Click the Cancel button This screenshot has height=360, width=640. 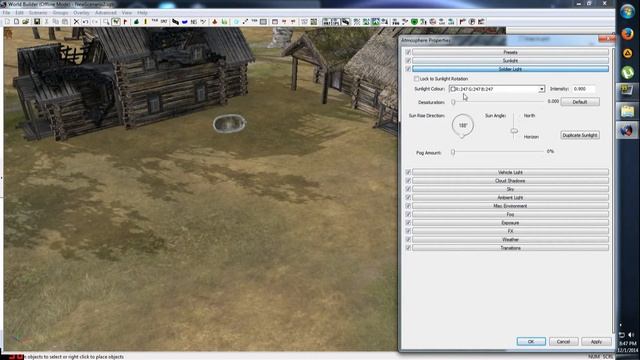point(564,342)
